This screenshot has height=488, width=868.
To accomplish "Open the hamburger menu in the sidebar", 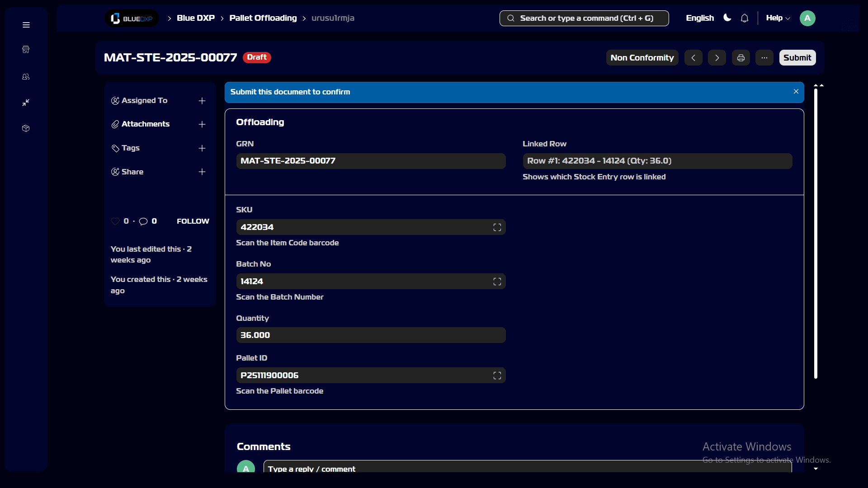I will pos(26,25).
